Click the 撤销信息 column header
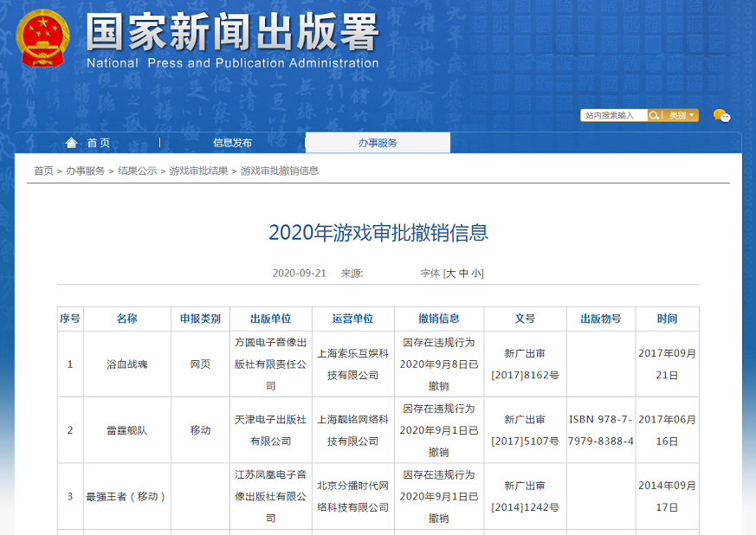The image size is (756, 535). point(439,319)
